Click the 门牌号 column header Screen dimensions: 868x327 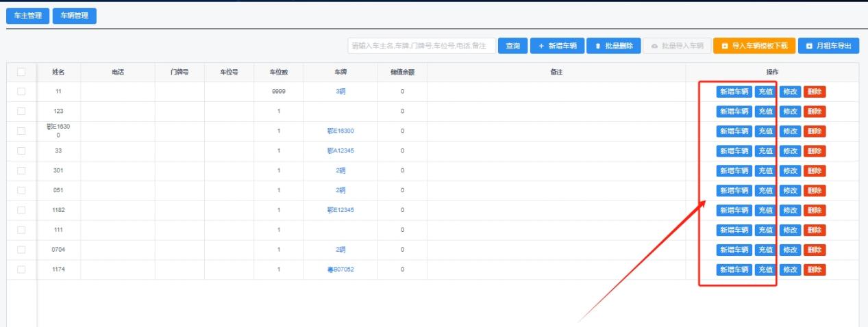click(x=179, y=72)
